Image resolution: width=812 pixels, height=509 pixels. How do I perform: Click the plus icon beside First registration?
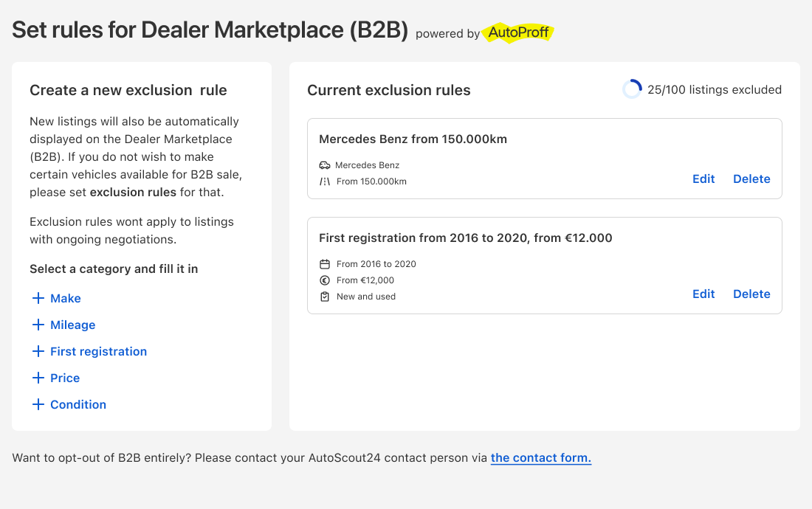point(38,351)
